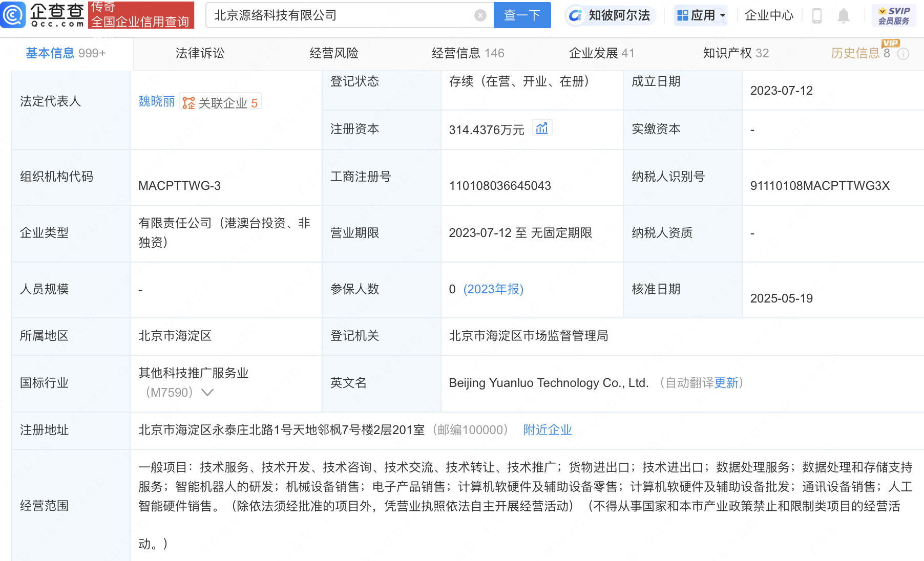This screenshot has height=561, width=924.
Task: Select organization code MACPTTWG-3
Action: (x=179, y=186)
